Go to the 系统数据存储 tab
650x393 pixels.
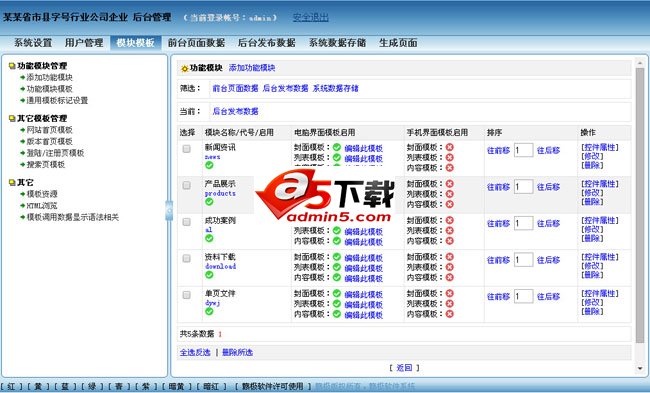tap(337, 43)
